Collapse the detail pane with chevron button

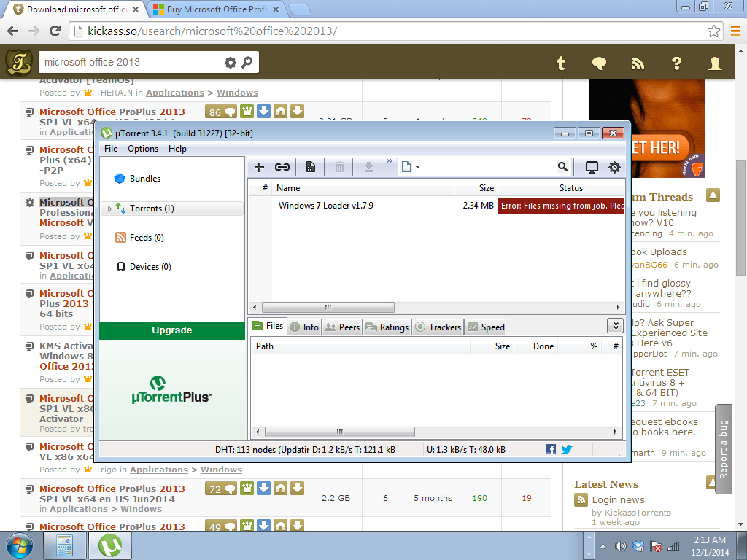click(x=615, y=327)
